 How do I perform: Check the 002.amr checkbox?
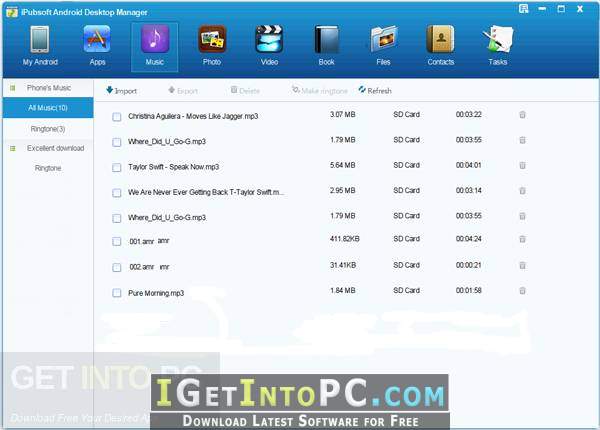pyautogui.click(x=117, y=267)
